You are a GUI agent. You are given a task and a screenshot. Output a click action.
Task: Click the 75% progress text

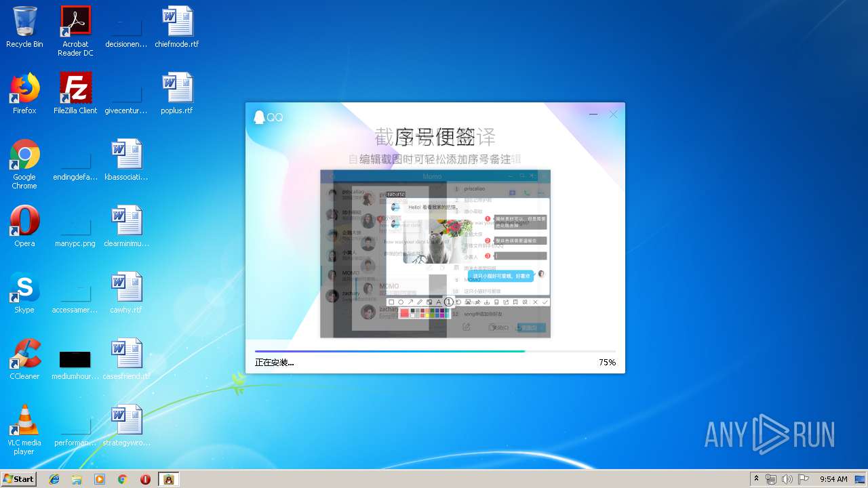point(607,363)
